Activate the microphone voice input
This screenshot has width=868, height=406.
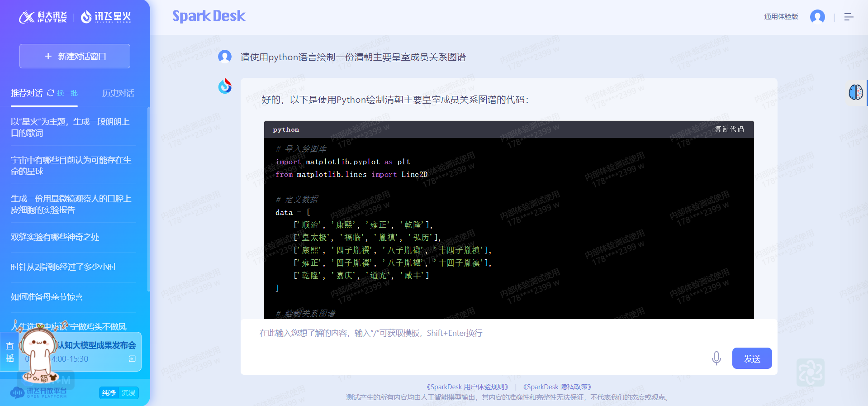[x=716, y=358]
